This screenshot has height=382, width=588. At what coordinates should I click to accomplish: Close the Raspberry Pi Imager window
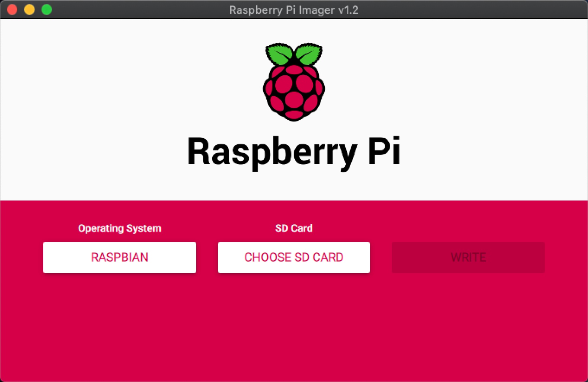pyautogui.click(x=12, y=9)
